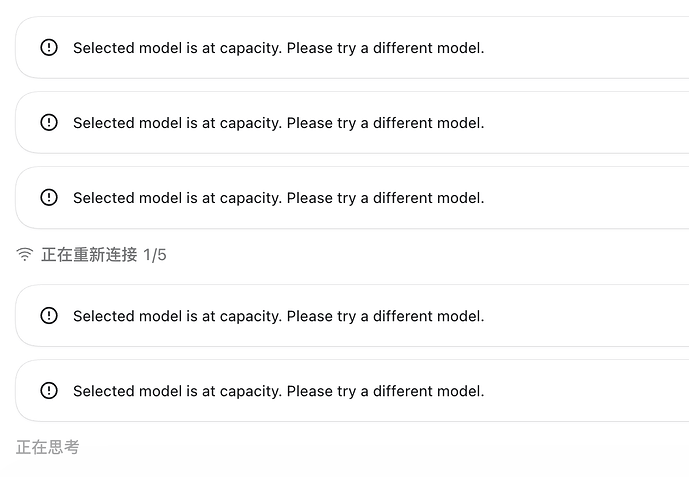Click alert icon in error above 正在思考
The image size is (689, 477).
pyautogui.click(x=49, y=390)
